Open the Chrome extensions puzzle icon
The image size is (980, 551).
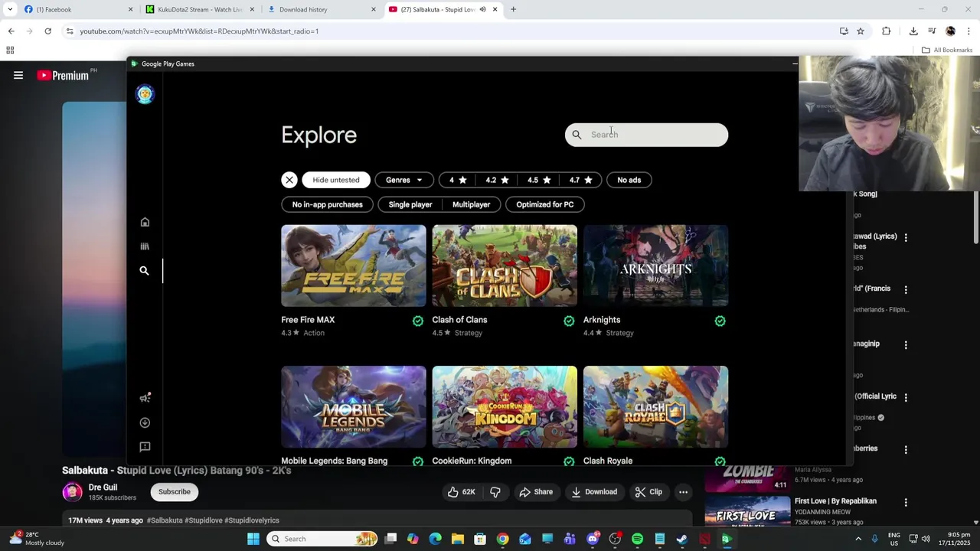(887, 31)
